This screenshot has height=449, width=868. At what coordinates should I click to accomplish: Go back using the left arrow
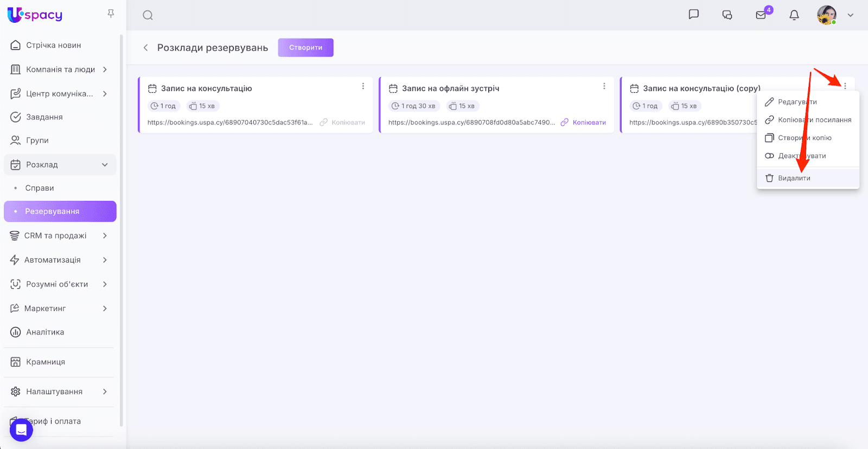pyautogui.click(x=145, y=48)
